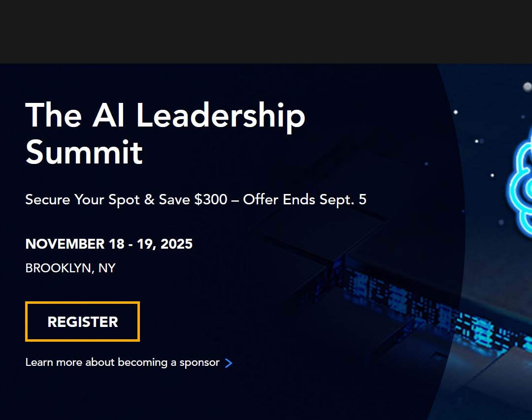Click the "BROOKLYN, NY" location text
Viewport: 532px width, 420px height.
point(70,268)
